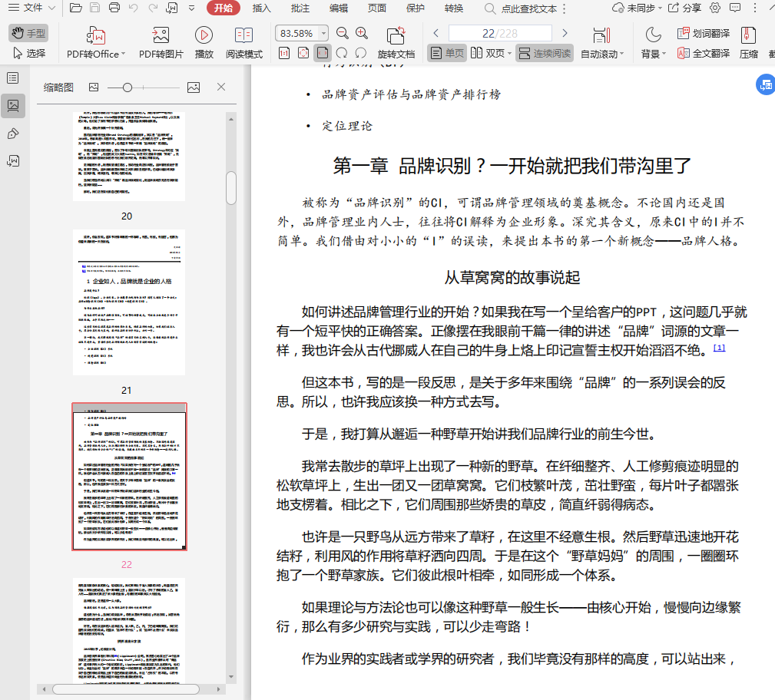Compress the PDF (压缩)

(748, 42)
